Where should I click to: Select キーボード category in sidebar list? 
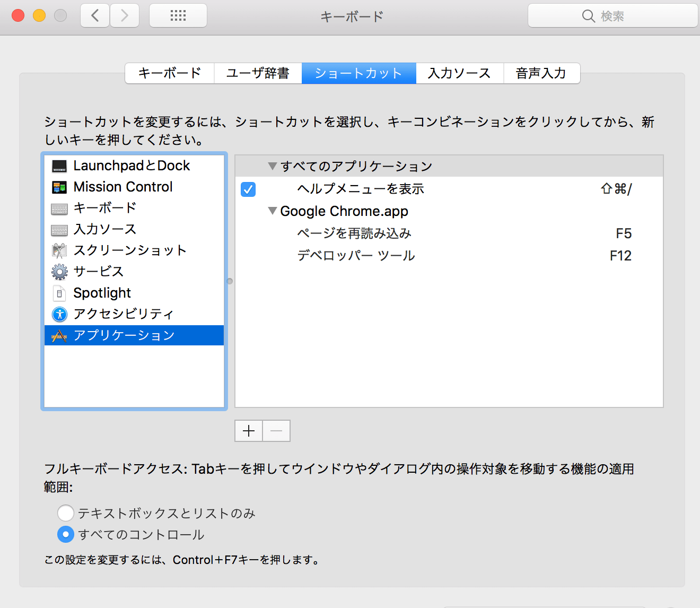(x=134, y=209)
